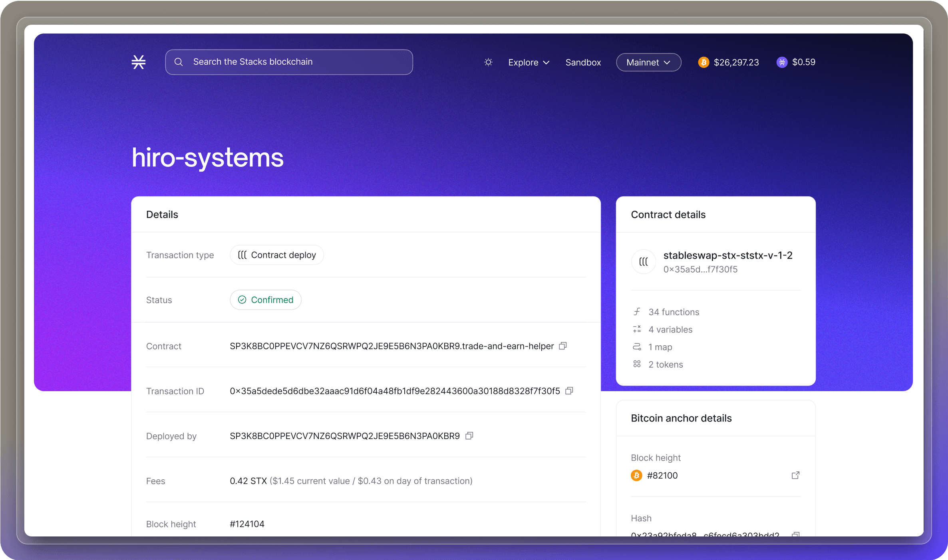Click the hiro-systems page title
Image resolution: width=948 pixels, height=560 pixels.
click(x=208, y=158)
